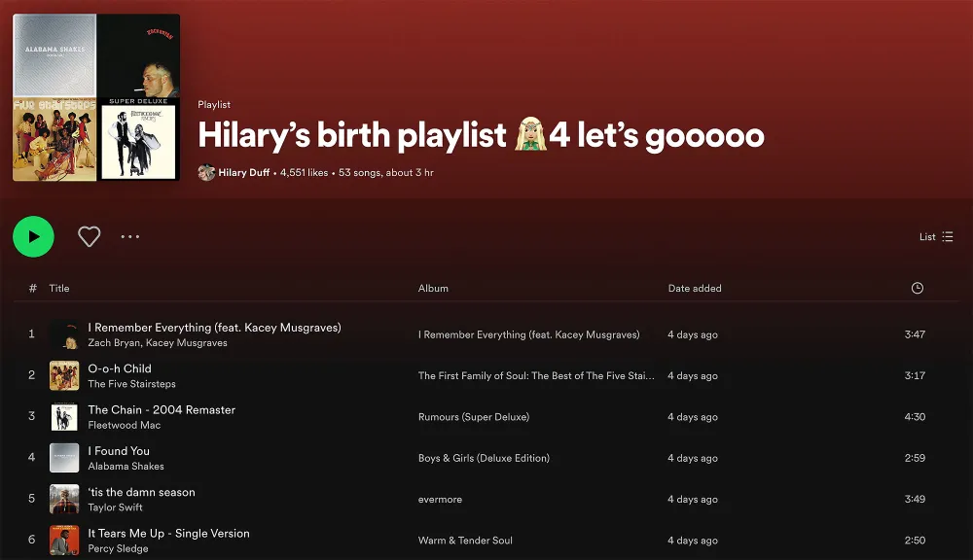
Task: Select the track It Tears Me Up
Action: click(167, 533)
